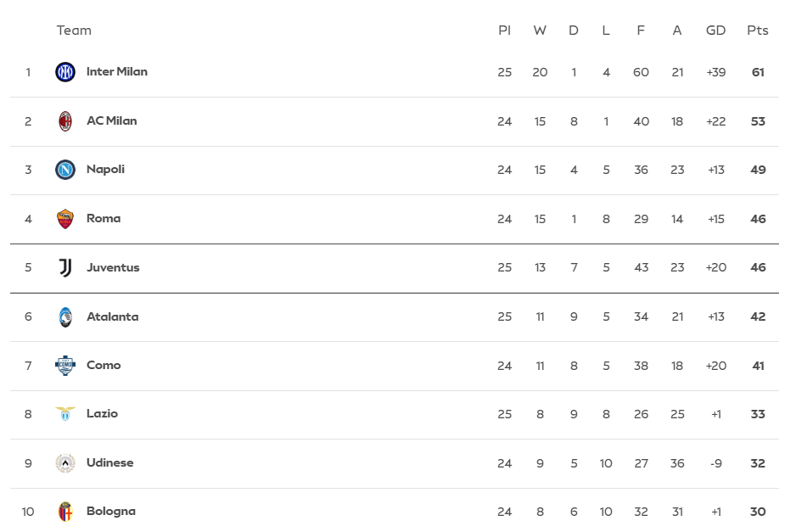Viewport: 796px width, 532px height.
Task: Select the Napoli club badge
Action: click(65, 170)
